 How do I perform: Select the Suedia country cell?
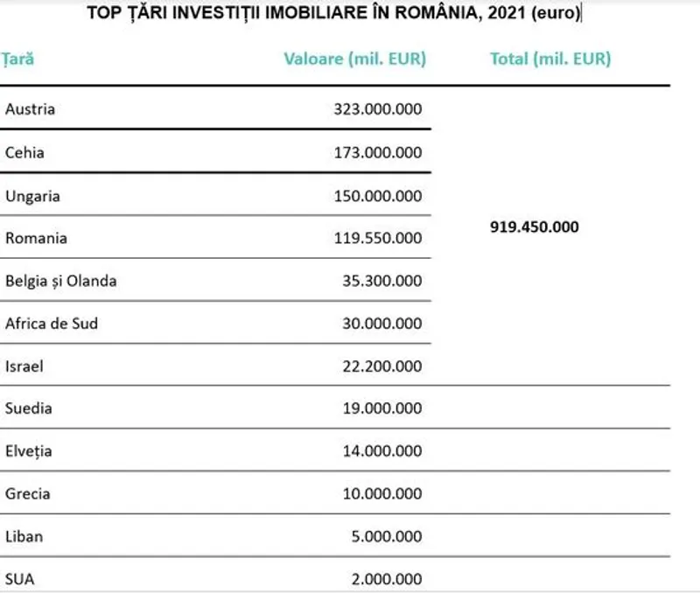(x=29, y=408)
